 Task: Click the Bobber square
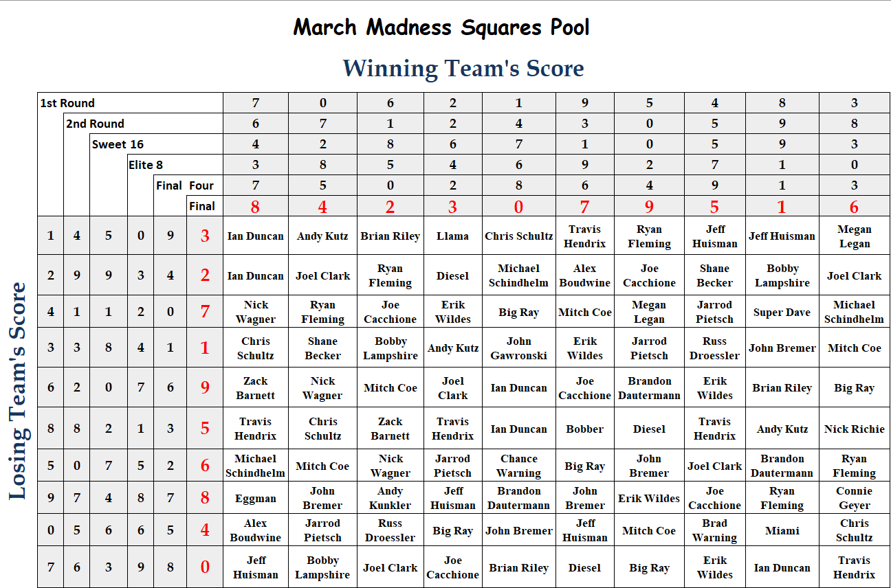coord(585,429)
